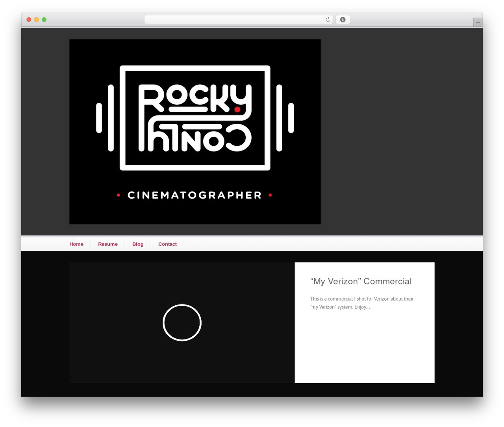Open the "My Verizon" Commercial title link
This screenshot has height=427, width=504.
[361, 281]
